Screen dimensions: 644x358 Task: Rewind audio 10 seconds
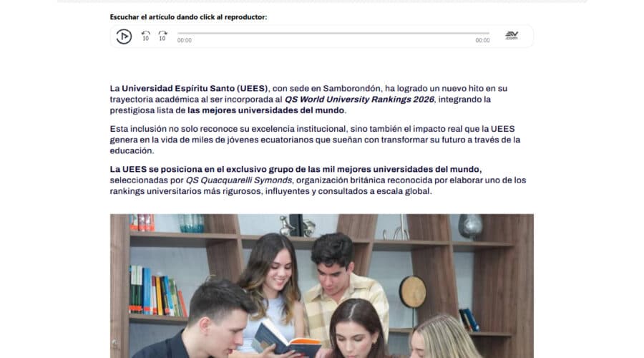coord(146,36)
